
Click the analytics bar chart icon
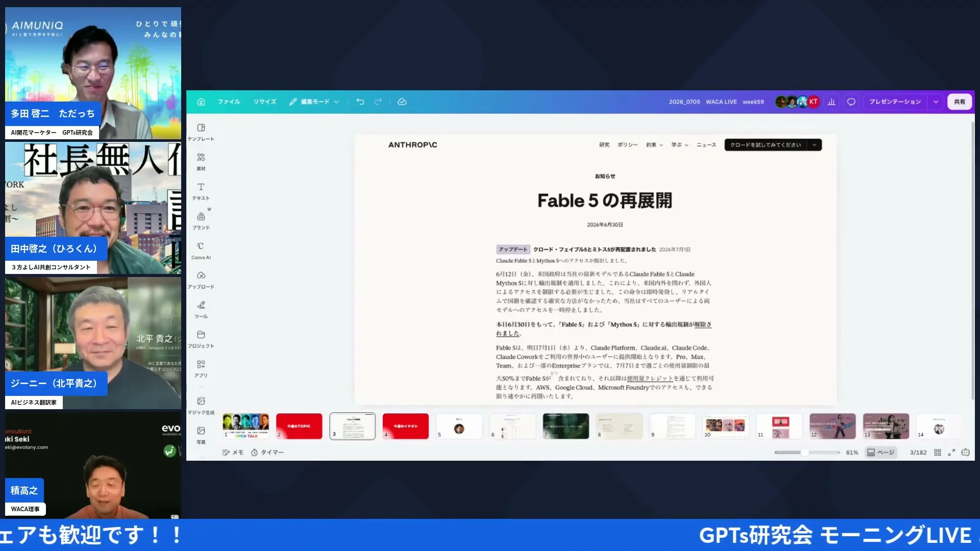(x=831, y=102)
